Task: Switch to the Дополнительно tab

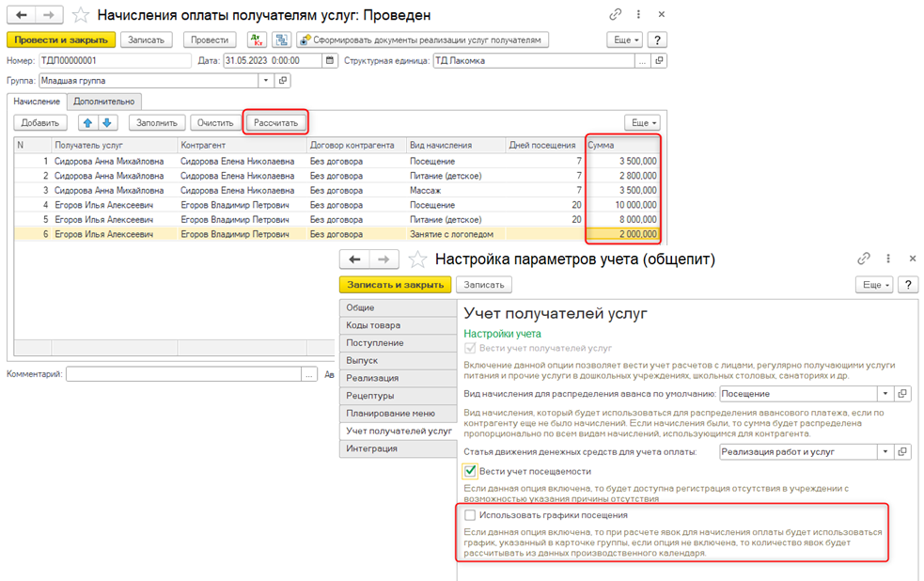Action: click(x=104, y=102)
